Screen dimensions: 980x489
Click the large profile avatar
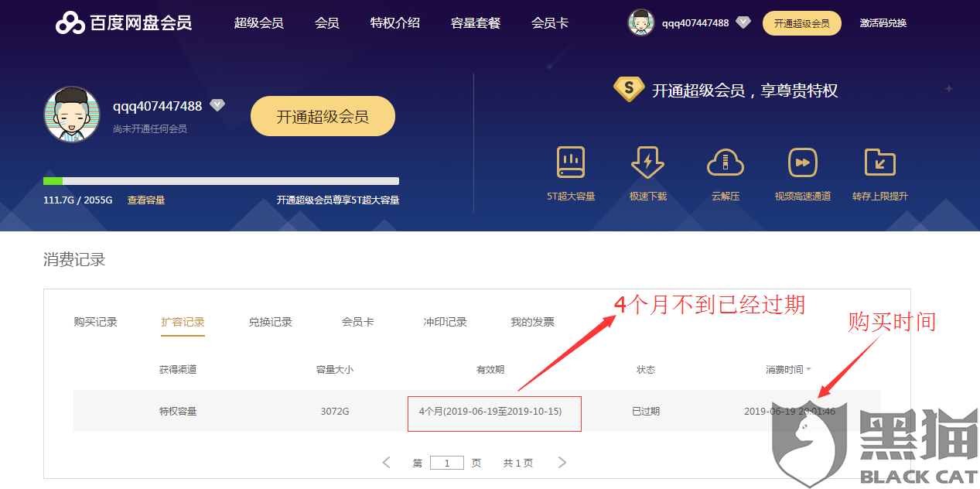coord(72,115)
